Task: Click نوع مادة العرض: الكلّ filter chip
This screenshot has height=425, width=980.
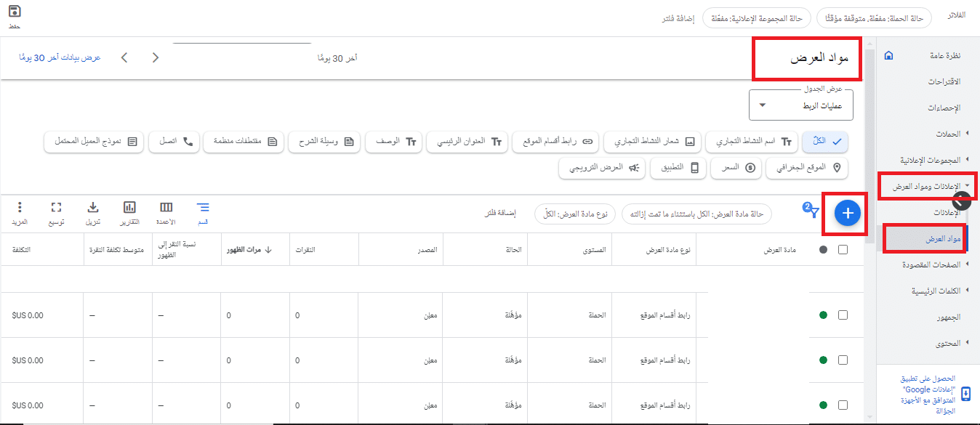Action: tap(575, 214)
